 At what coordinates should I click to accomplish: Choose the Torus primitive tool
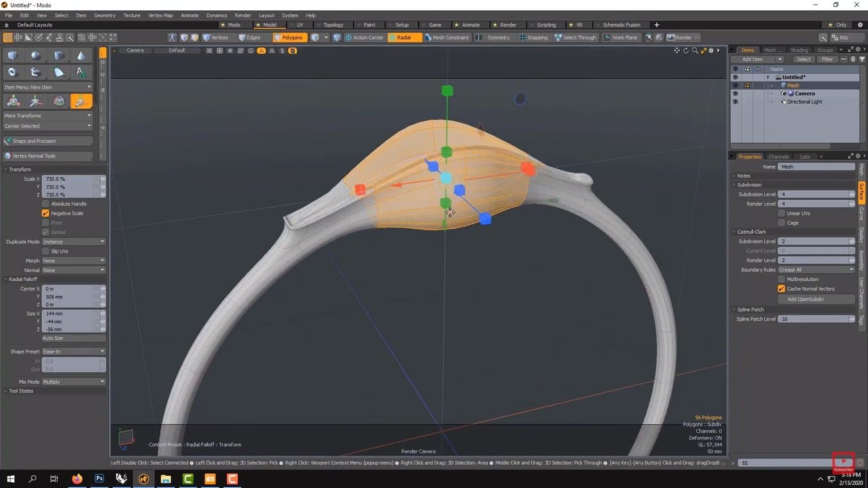12,72
